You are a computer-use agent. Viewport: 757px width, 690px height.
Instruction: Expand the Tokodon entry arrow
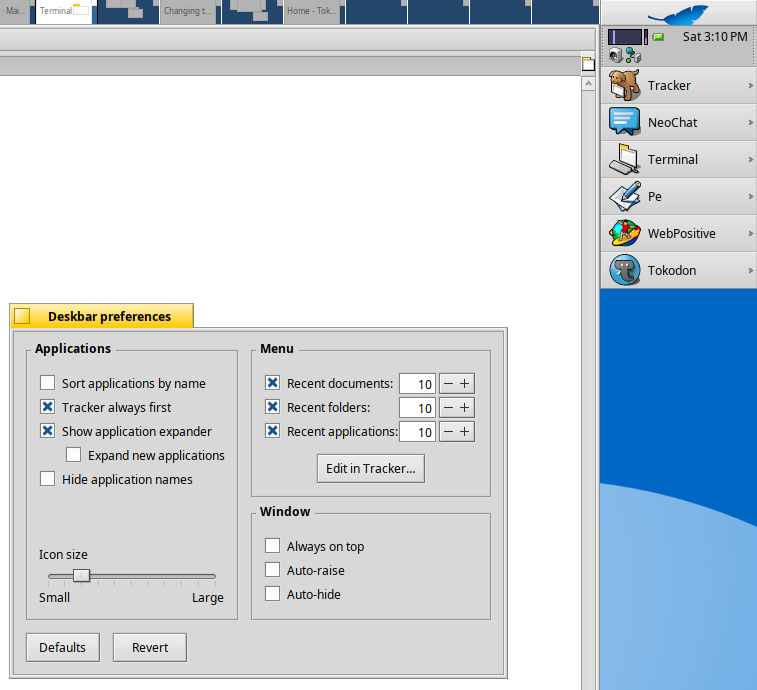coord(750,271)
